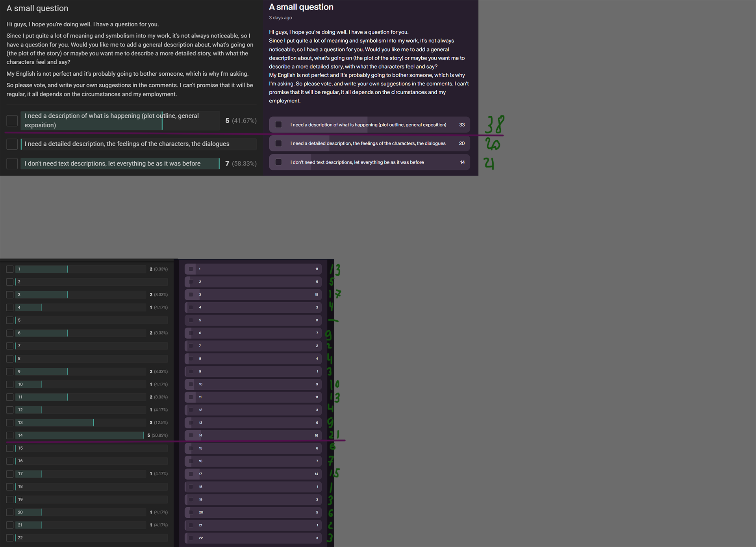The height and width of the screenshot is (547, 756).
Task: Pick checkbox 19 in the gray numbered poll
Action: (10, 500)
